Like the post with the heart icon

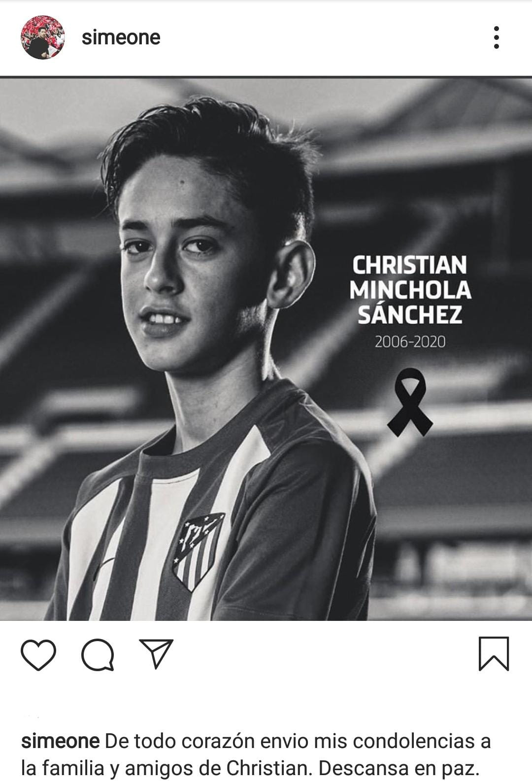tap(38, 655)
